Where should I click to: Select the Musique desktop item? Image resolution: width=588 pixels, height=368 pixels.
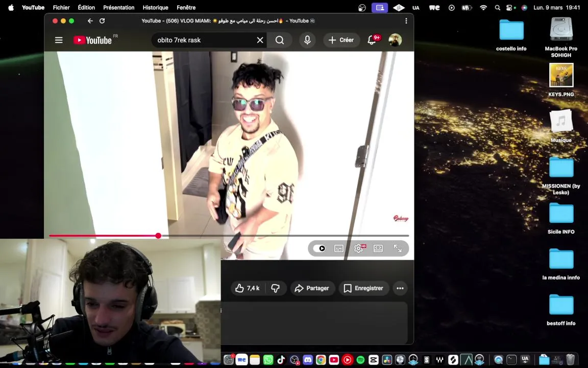coord(561,126)
